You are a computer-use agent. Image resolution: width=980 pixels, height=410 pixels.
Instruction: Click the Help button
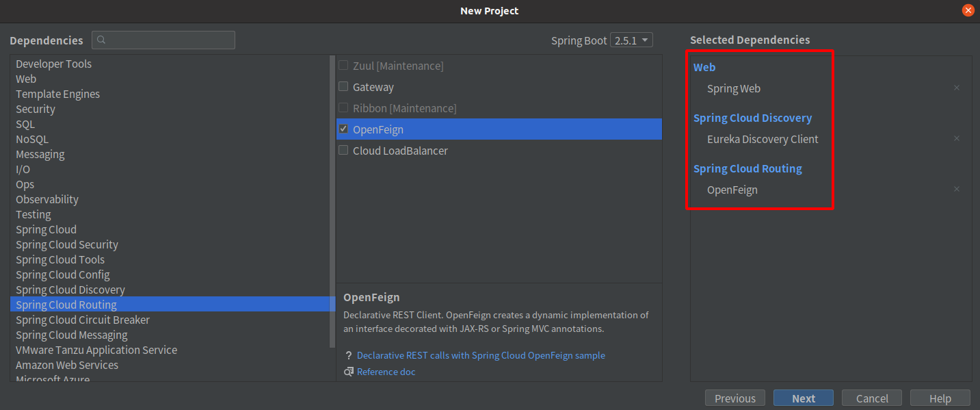coord(940,398)
